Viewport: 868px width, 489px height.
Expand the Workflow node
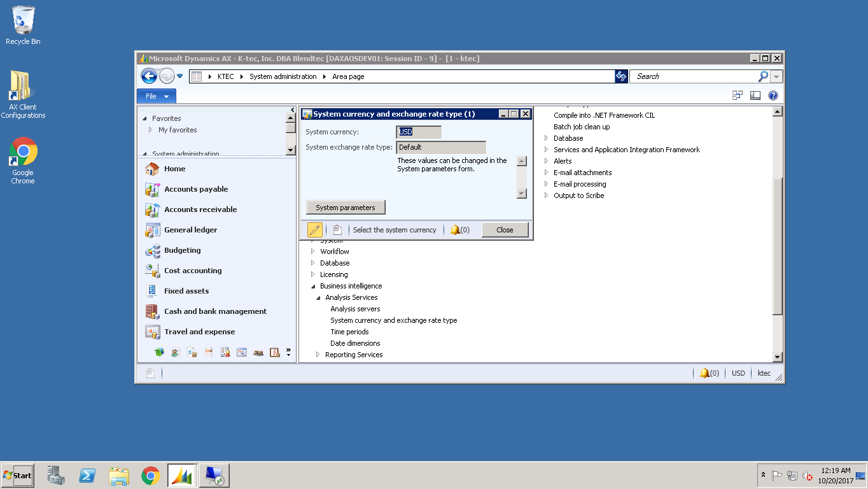[x=312, y=252]
